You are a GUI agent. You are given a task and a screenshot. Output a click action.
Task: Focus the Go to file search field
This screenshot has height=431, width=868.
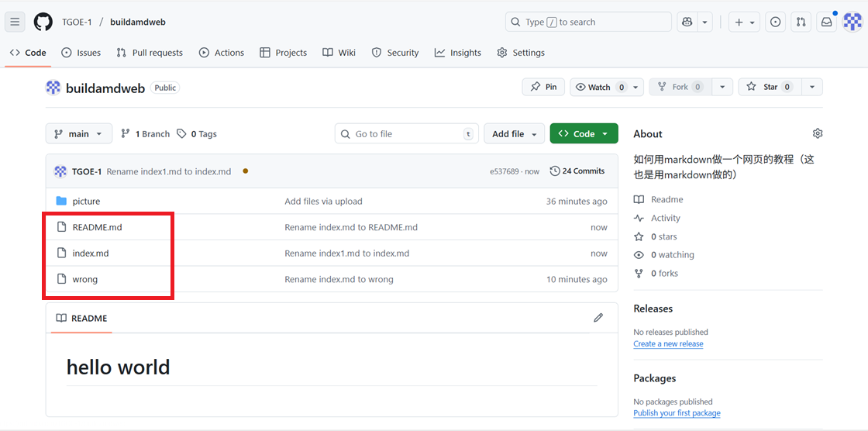[x=407, y=133]
